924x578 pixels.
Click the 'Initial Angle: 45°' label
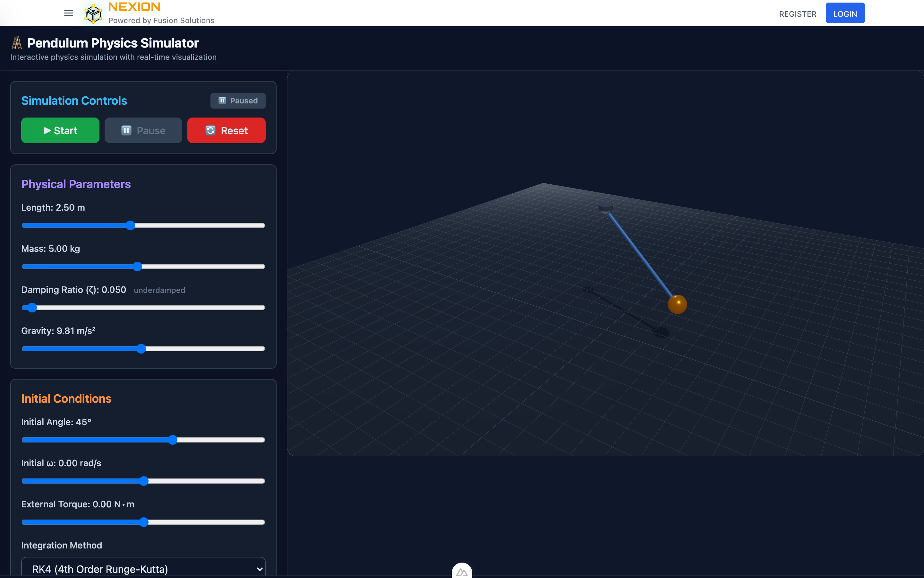coord(56,422)
